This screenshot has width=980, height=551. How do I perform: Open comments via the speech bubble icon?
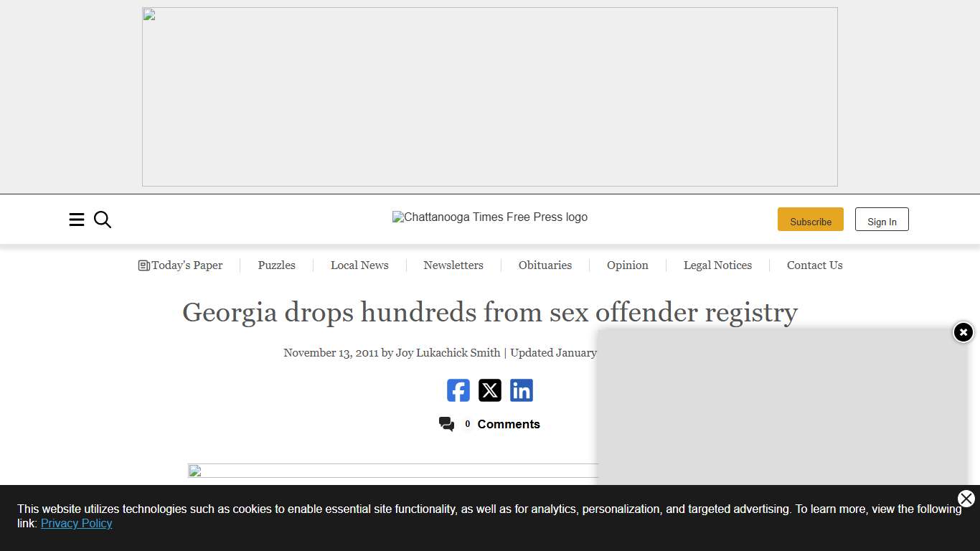(446, 423)
